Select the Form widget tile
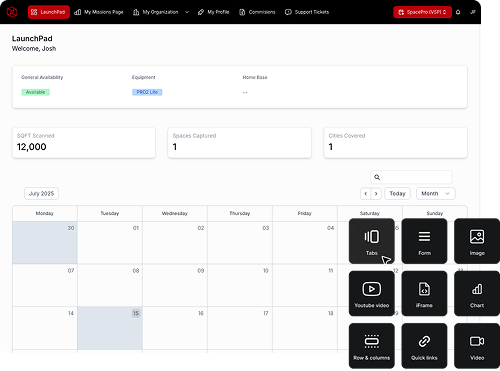This screenshot has width=500, height=371. 424,241
